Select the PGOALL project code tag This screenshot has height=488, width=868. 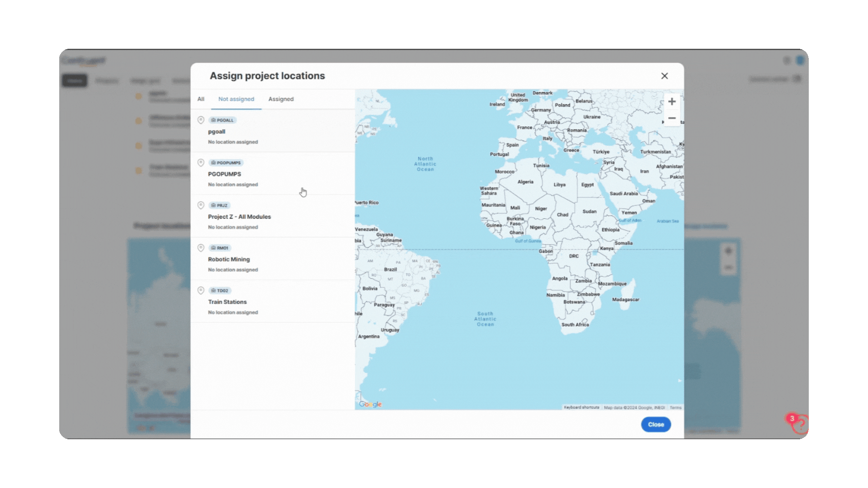(222, 120)
